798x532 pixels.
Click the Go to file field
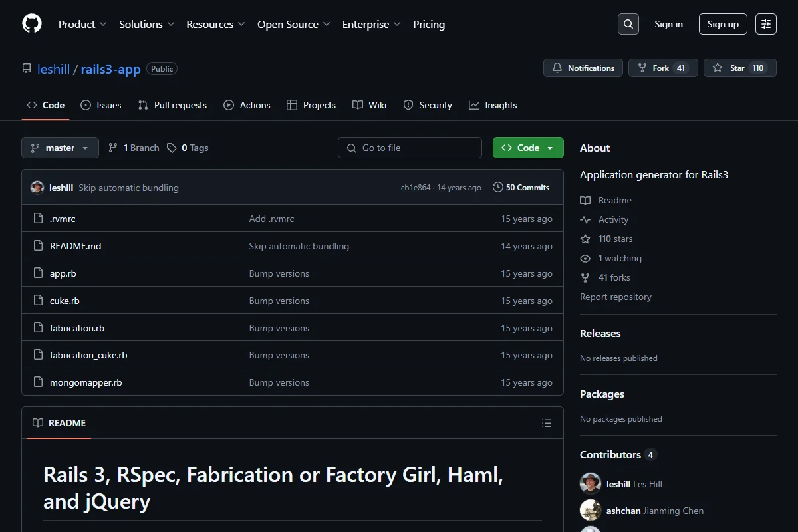(410, 148)
